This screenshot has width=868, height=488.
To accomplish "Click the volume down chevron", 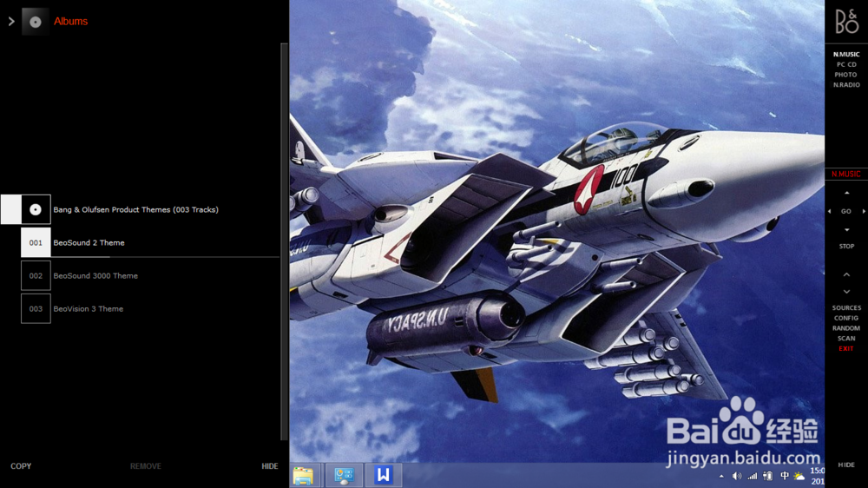I will pyautogui.click(x=846, y=292).
